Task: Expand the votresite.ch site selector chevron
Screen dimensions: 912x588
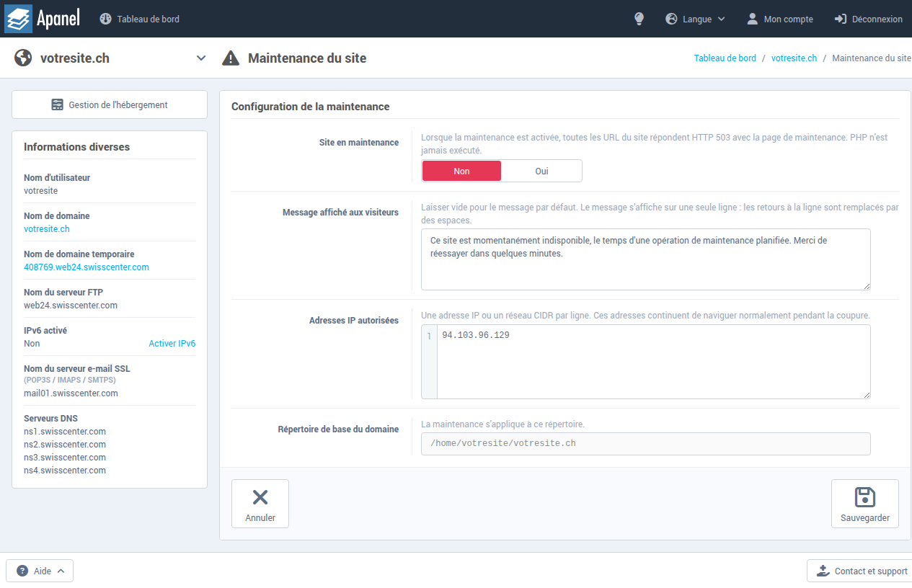Action: (x=201, y=58)
